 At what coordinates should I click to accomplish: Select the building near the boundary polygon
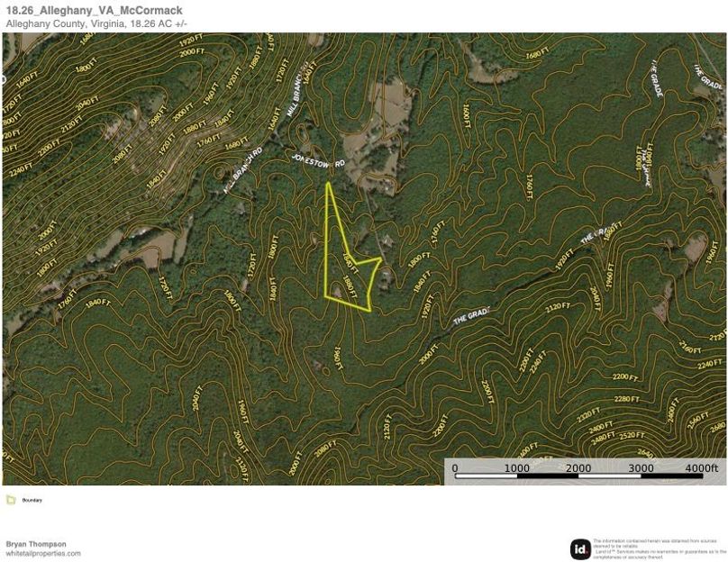(x=385, y=274)
